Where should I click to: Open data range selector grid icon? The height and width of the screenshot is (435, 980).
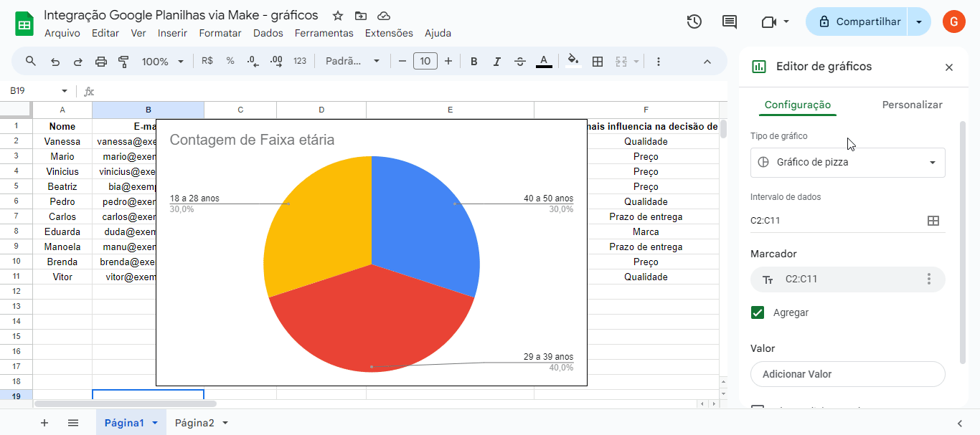tap(933, 221)
